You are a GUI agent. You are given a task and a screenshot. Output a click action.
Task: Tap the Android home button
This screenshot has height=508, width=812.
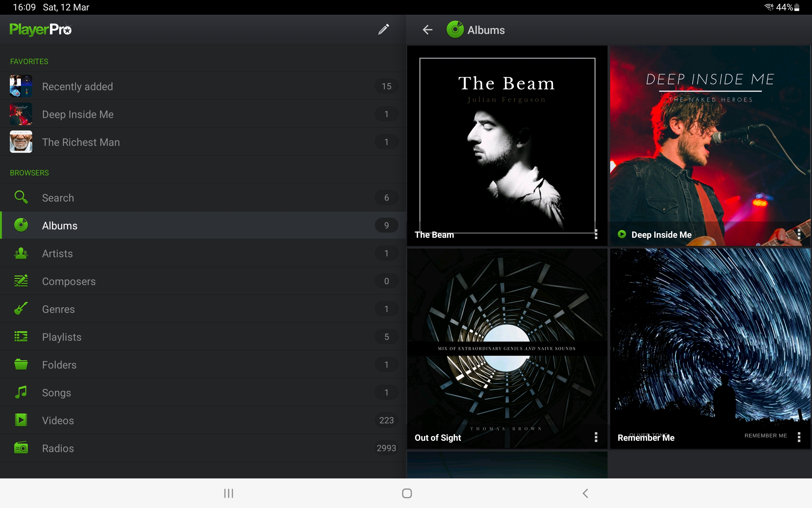click(x=407, y=493)
